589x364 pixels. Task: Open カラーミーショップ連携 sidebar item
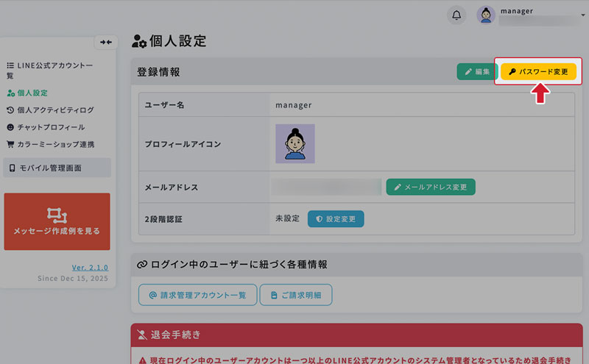[50, 144]
